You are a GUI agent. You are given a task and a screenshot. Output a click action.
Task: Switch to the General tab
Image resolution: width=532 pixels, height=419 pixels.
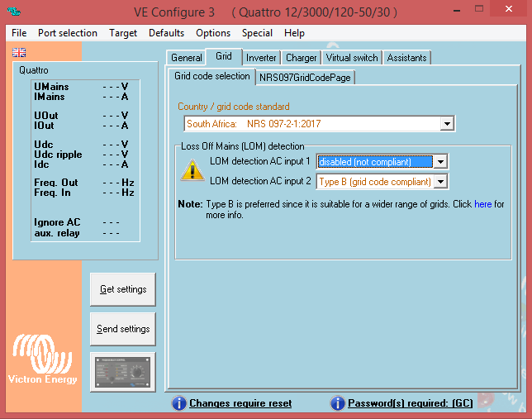tap(186, 58)
